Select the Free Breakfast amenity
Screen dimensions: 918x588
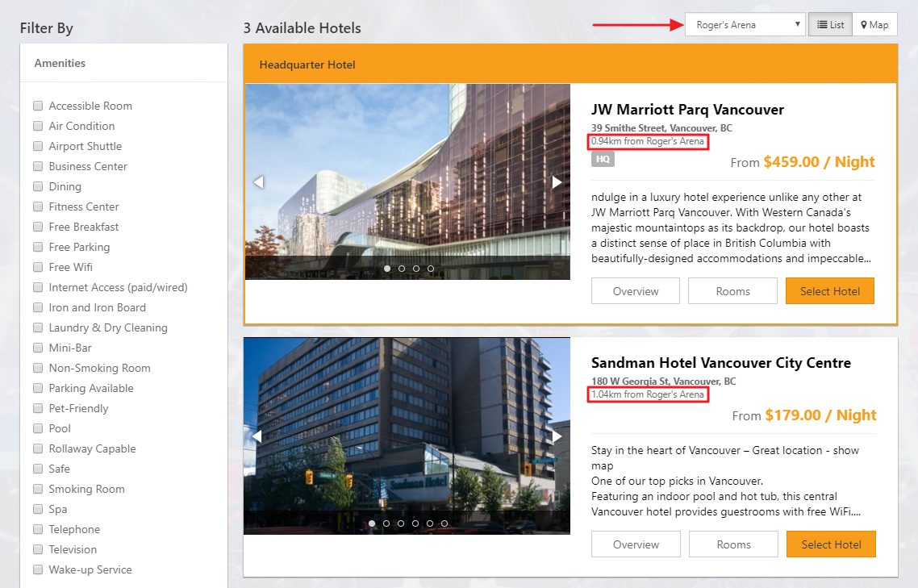point(38,227)
